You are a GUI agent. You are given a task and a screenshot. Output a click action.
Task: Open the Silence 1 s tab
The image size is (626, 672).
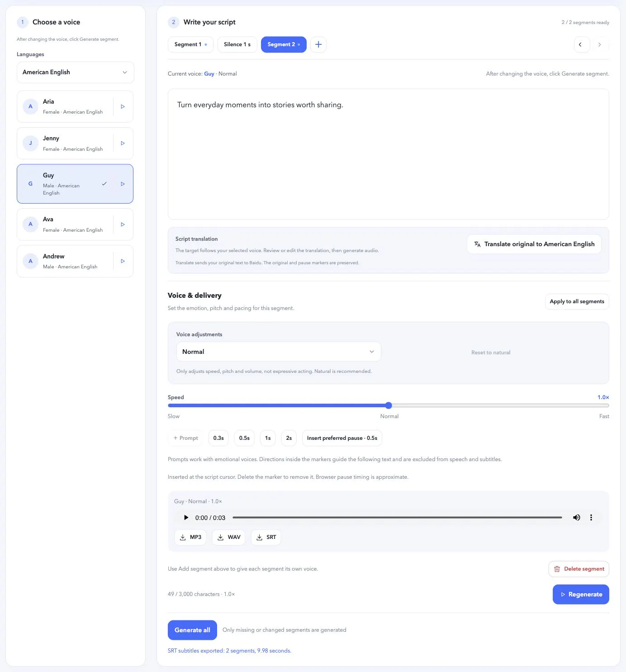pyautogui.click(x=237, y=44)
